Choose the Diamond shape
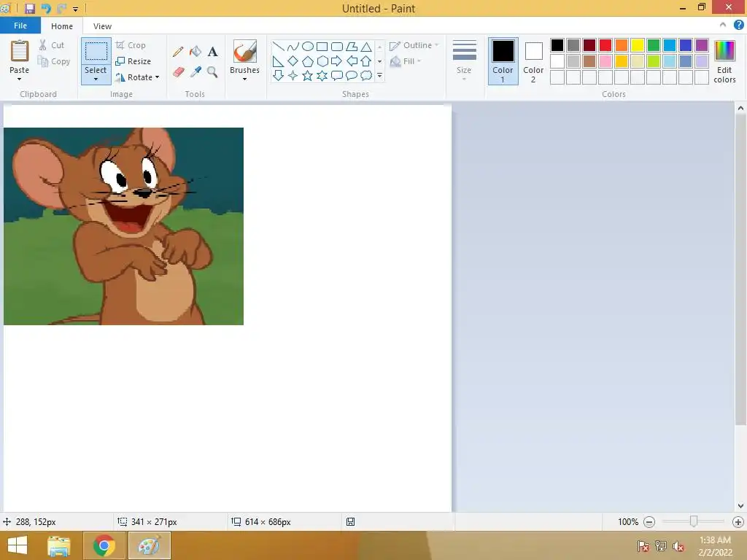The image size is (747, 560). [x=293, y=61]
